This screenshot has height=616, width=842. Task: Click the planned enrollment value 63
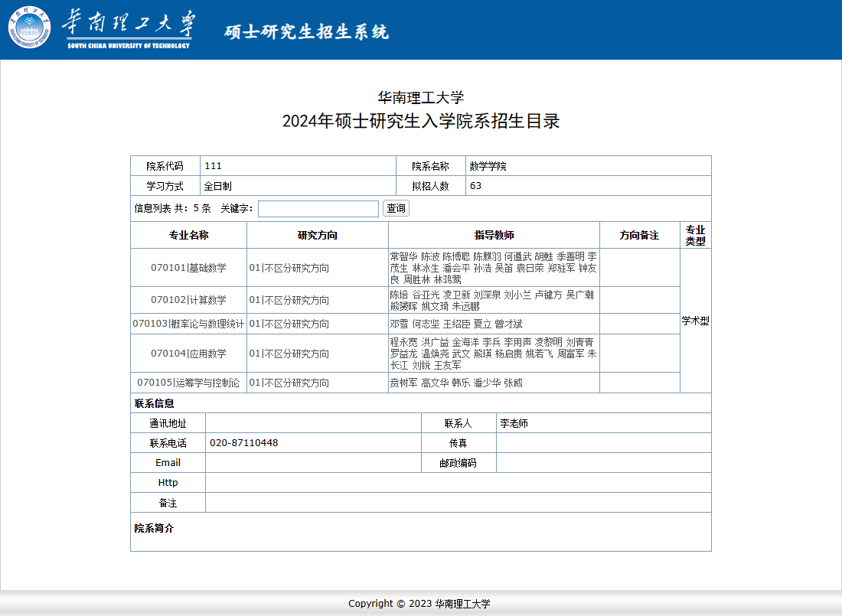(476, 186)
